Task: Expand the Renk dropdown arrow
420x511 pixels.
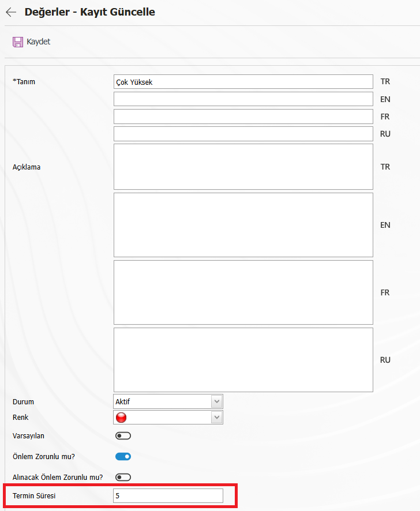Action: pyautogui.click(x=217, y=417)
